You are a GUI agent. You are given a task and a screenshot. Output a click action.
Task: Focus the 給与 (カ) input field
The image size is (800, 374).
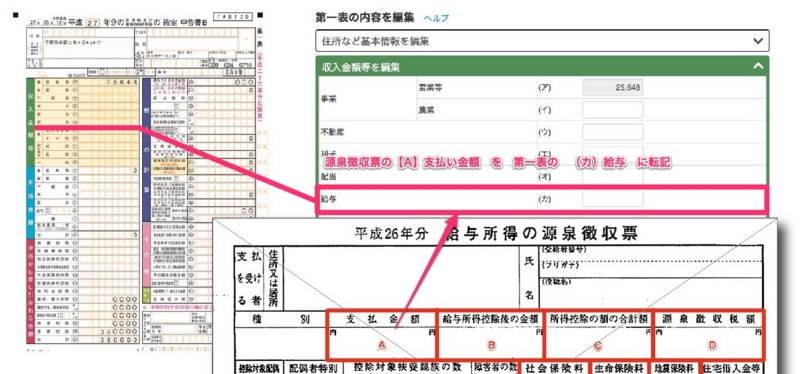point(613,199)
